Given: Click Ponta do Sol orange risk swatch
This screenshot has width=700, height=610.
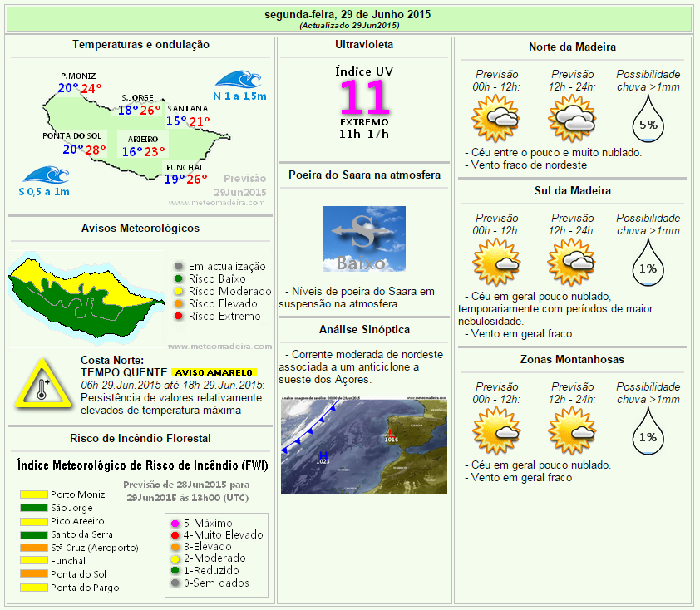Looking at the screenshot, I should pos(34,574).
